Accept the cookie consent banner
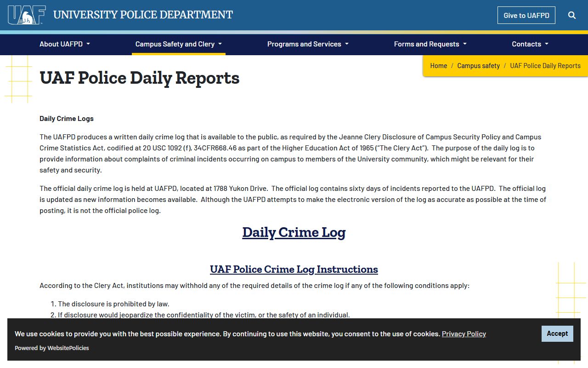This screenshot has height=368, width=588. point(557,333)
